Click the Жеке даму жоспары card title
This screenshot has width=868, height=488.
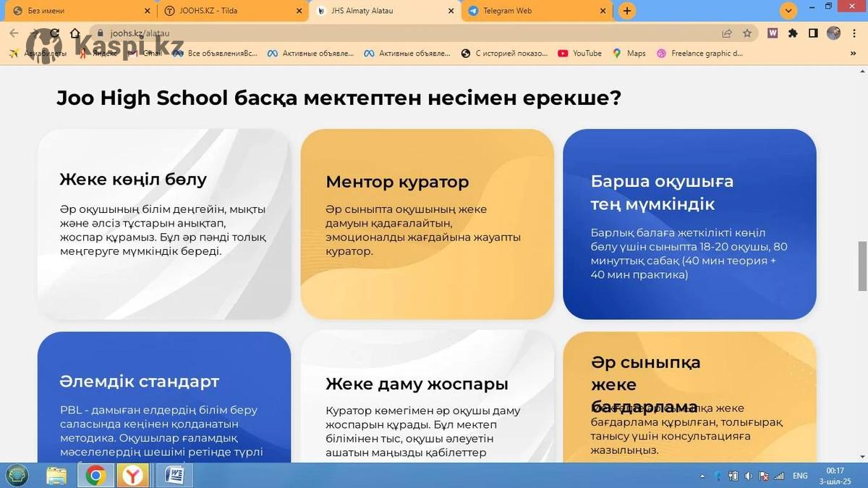(417, 384)
